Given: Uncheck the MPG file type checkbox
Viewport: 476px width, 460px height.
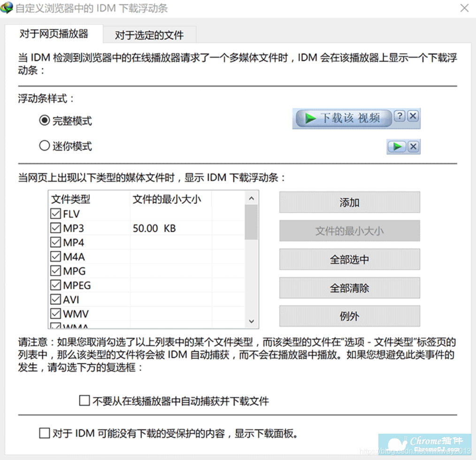Looking at the screenshot, I should pos(55,270).
